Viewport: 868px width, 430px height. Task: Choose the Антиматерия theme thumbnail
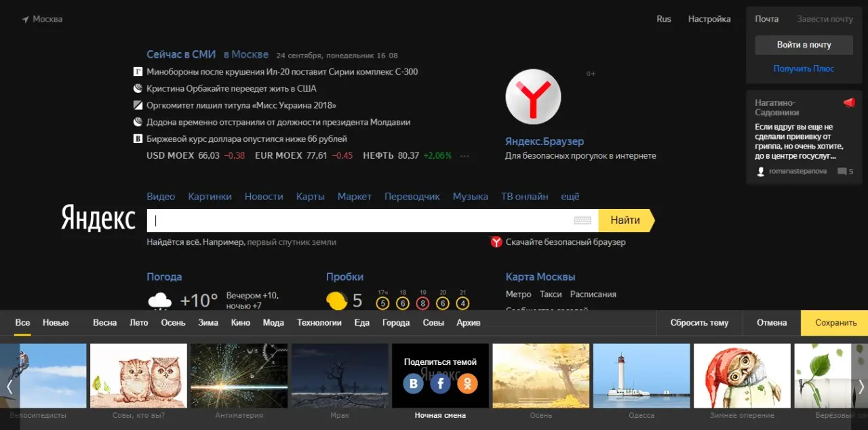(239, 376)
